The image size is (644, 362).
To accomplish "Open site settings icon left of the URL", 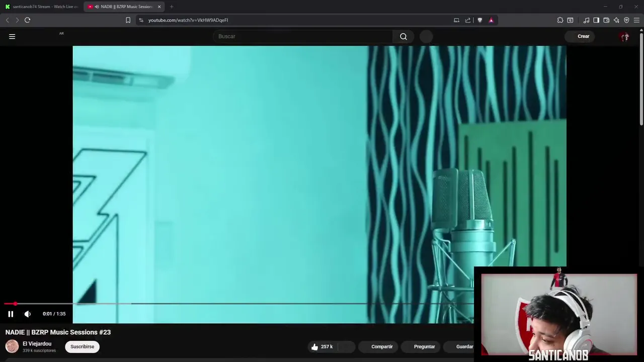I will (141, 20).
